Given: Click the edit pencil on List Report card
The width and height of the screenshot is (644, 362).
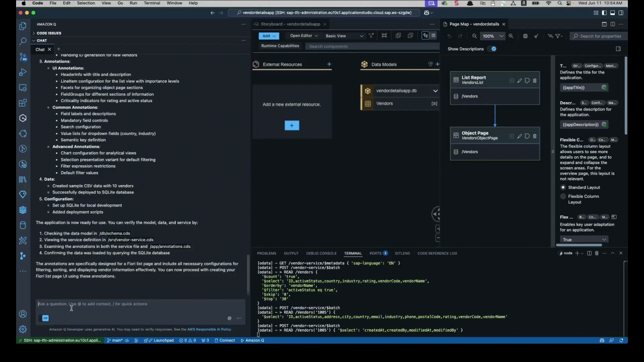Looking at the screenshot, I should click(x=519, y=80).
